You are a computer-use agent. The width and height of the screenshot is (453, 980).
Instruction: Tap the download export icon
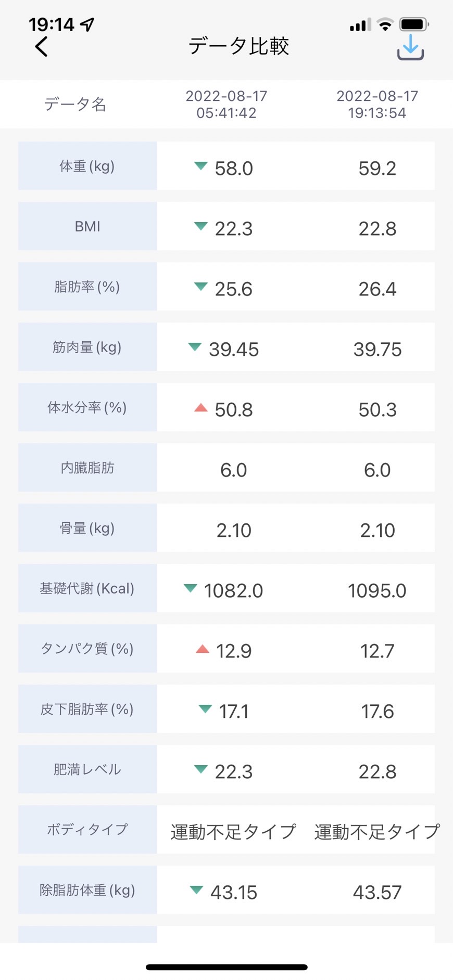click(x=410, y=47)
